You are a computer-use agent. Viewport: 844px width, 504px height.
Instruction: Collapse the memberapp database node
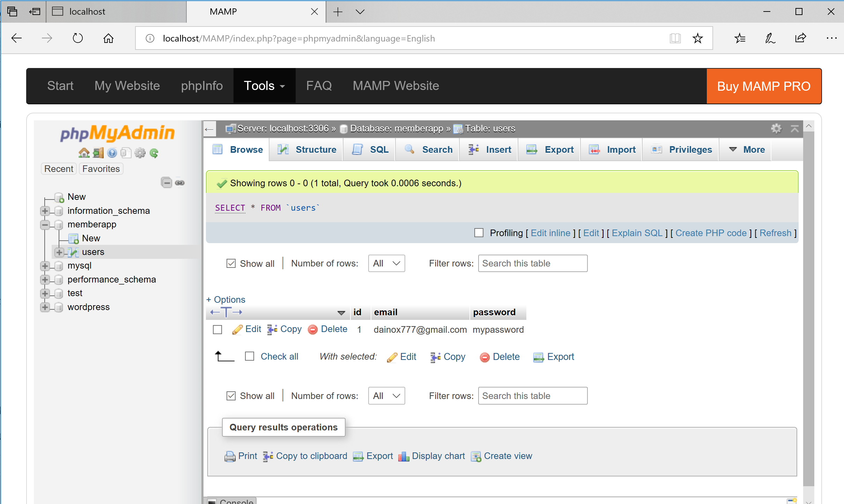tap(45, 225)
